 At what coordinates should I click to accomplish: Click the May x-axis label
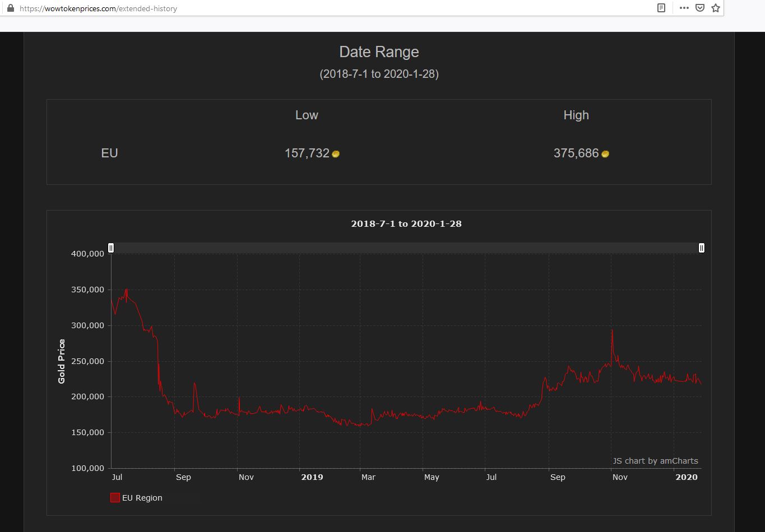432,477
